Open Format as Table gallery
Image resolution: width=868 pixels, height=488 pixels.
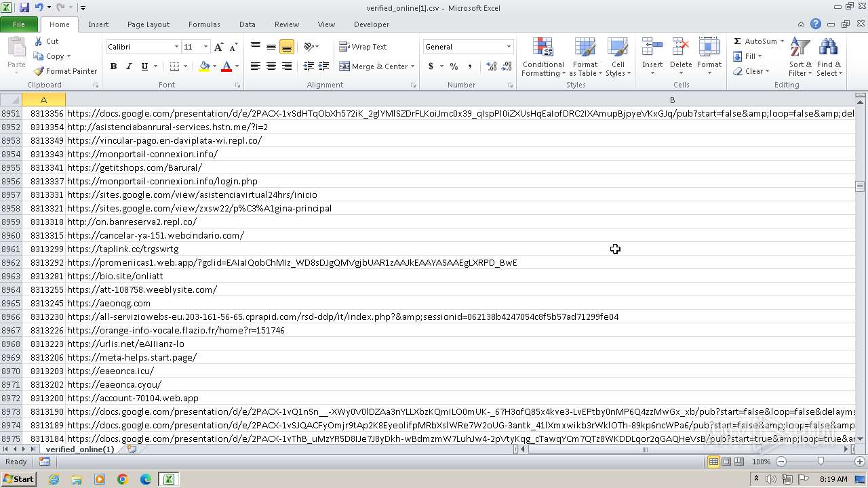tap(585, 58)
